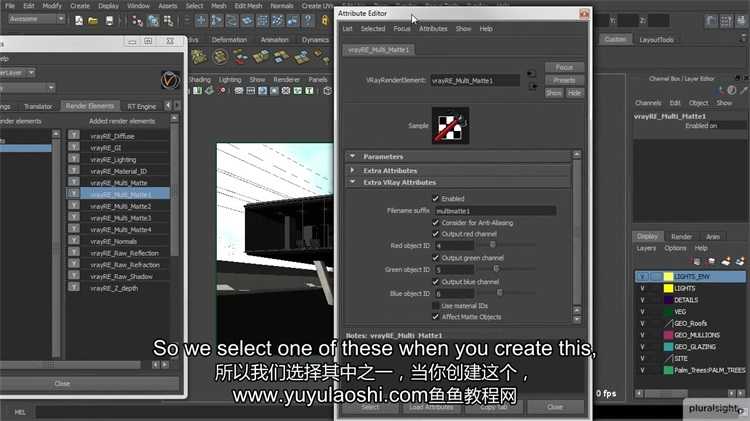Viewport: 750px width, 421px height.
Task: Click yellow color swatch of LIGHTS_ENV layer
Action: (668, 277)
